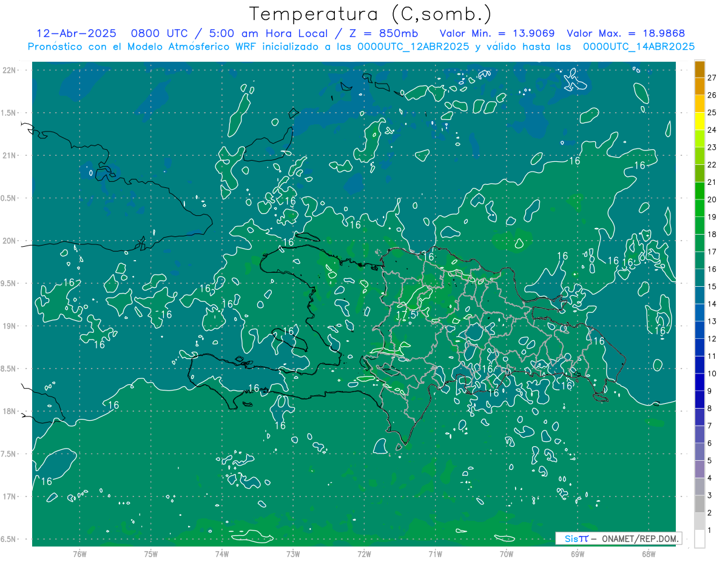
Task: Click the "71W" longitude axis label
Action: 435,553
